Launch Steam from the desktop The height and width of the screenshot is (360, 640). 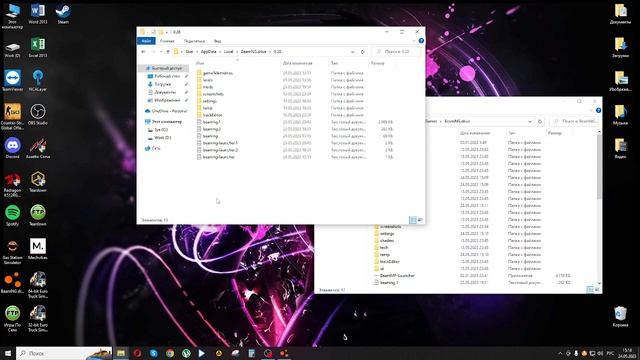pyautogui.click(x=63, y=13)
